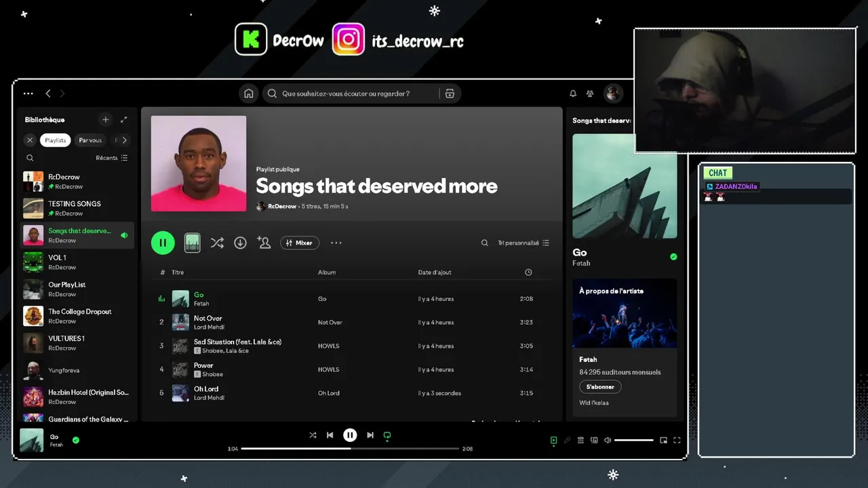Invite collaborators to the playlist
Image resolution: width=868 pixels, height=488 pixels.
click(264, 243)
